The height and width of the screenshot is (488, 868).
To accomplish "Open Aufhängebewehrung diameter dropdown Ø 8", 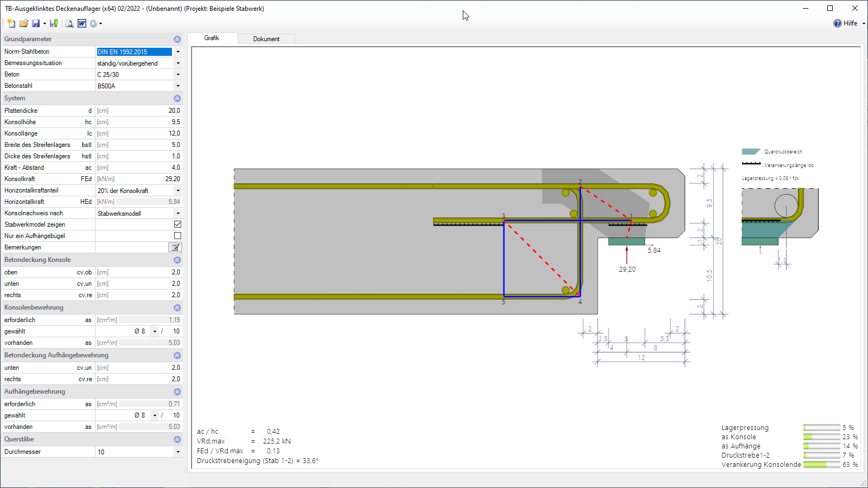I will click(155, 415).
